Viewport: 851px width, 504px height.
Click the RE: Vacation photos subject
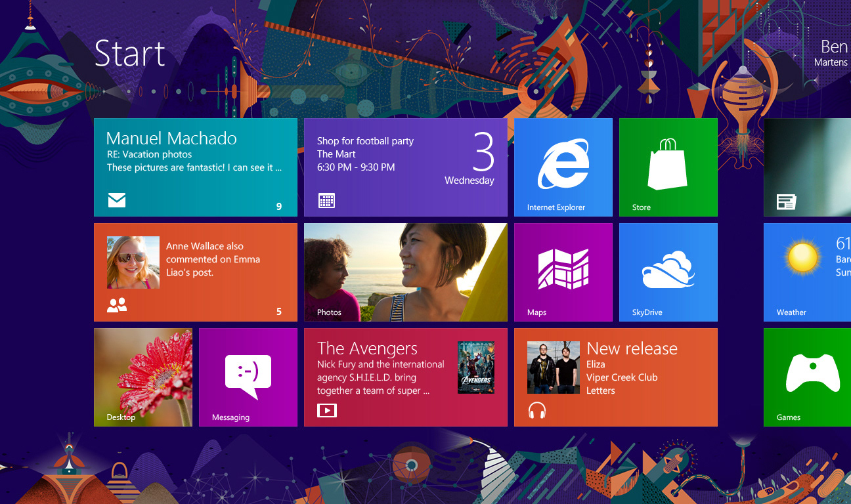(x=149, y=154)
